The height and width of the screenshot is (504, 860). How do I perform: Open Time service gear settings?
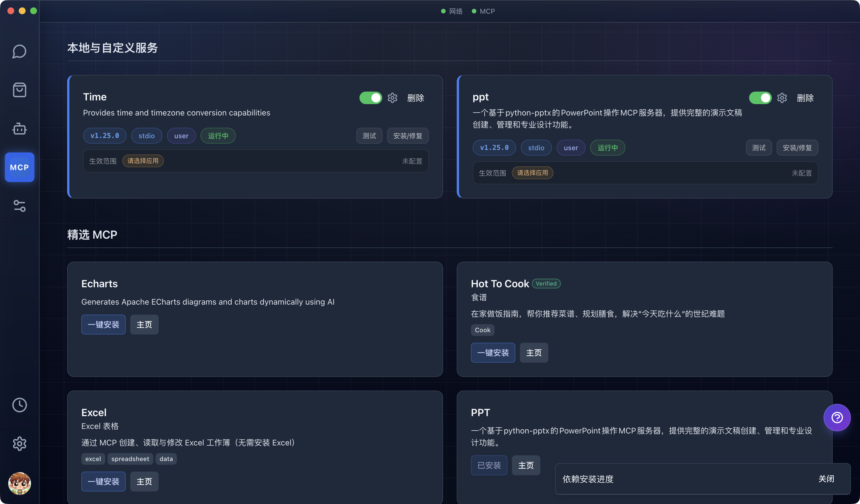point(392,98)
